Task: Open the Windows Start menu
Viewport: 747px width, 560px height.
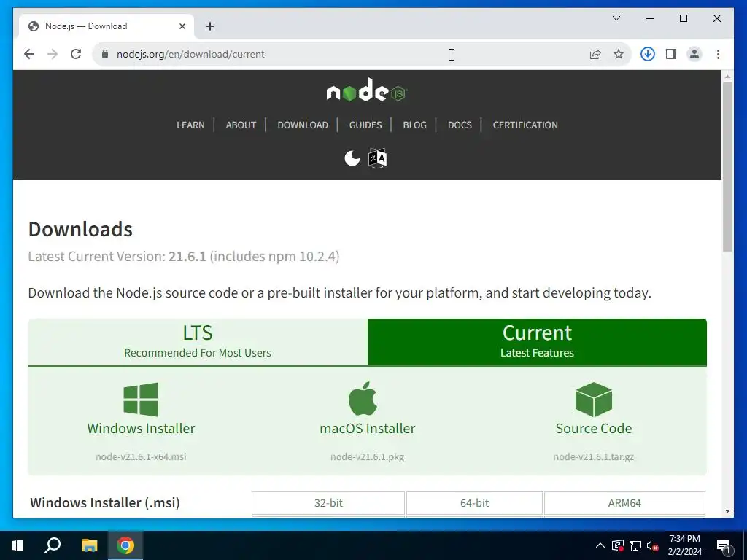Action: [x=18, y=545]
